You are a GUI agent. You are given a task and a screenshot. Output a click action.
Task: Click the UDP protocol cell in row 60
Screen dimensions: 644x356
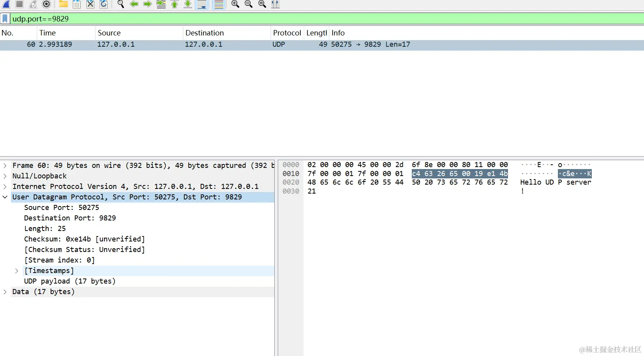[x=279, y=44]
